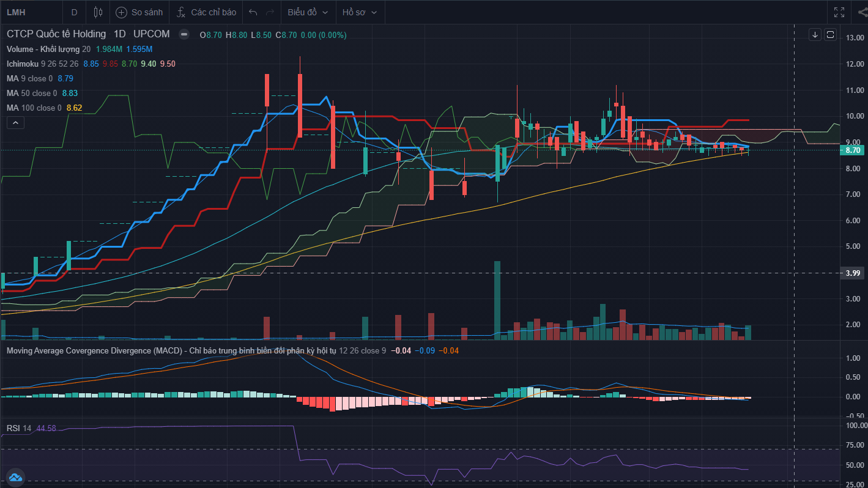Select the RSI 14 indicator legend
Viewport: 868px width, 488px height.
19,428
